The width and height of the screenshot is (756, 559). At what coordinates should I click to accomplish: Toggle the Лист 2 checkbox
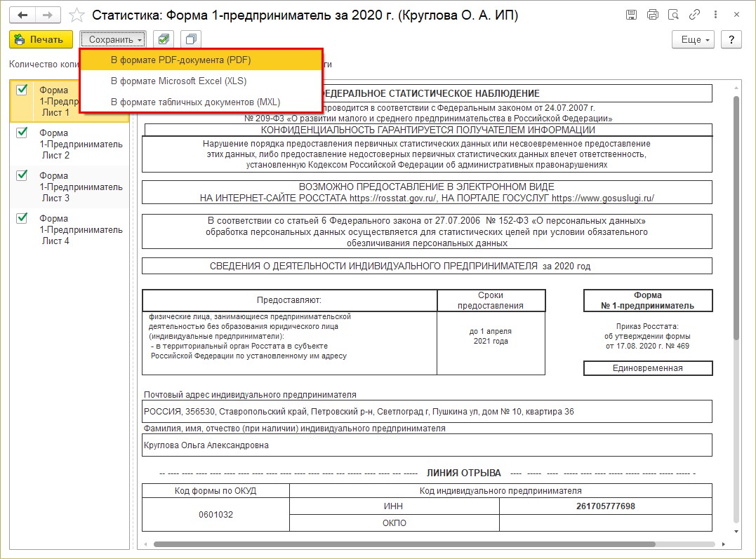click(x=22, y=133)
